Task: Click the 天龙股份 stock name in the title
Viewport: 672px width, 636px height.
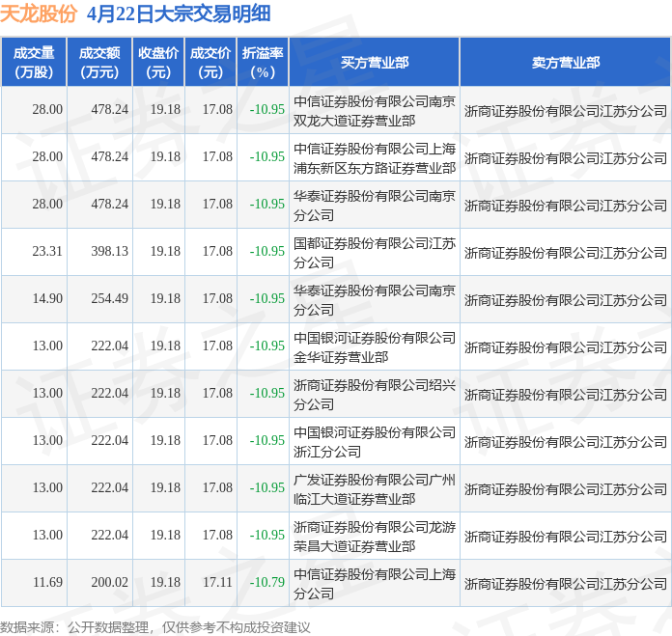Action: coord(39,14)
